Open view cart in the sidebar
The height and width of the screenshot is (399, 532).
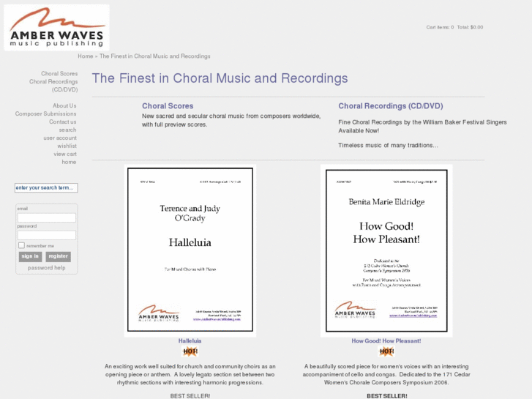[x=65, y=154]
